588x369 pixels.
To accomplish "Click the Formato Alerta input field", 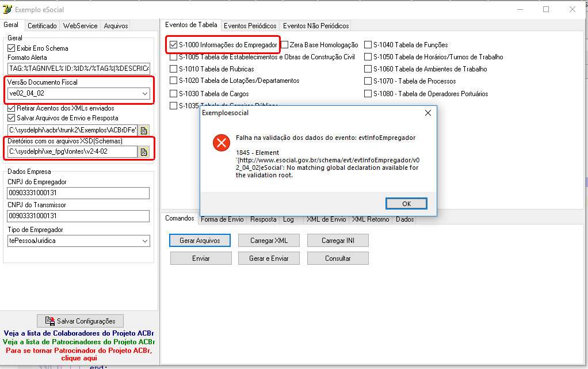I will 78,69.
